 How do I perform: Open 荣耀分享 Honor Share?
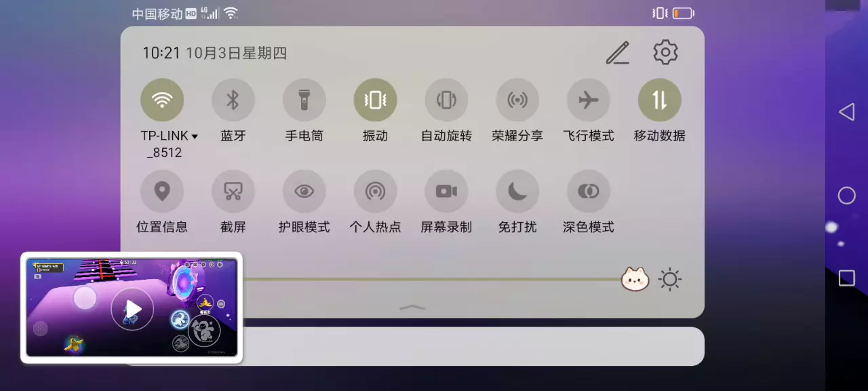(517, 100)
